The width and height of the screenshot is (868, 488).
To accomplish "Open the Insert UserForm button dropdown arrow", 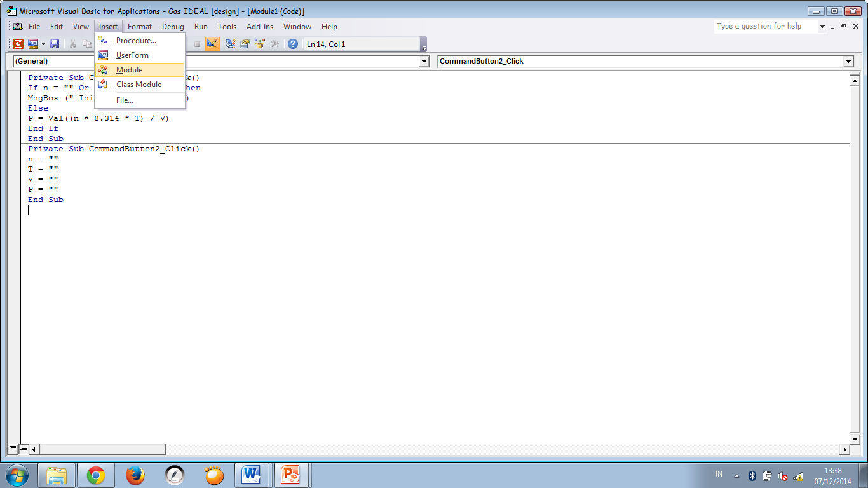I will [43, 44].
